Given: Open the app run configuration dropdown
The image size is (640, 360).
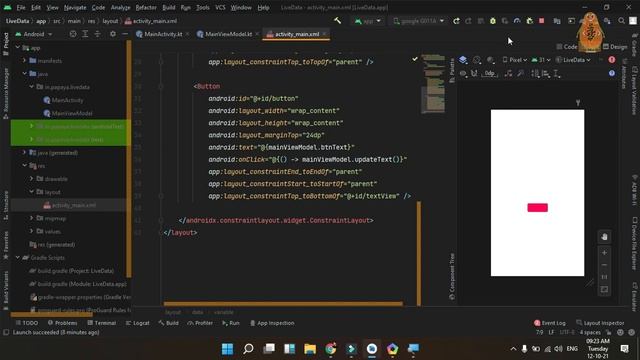Looking at the screenshot, I should [x=367, y=21].
